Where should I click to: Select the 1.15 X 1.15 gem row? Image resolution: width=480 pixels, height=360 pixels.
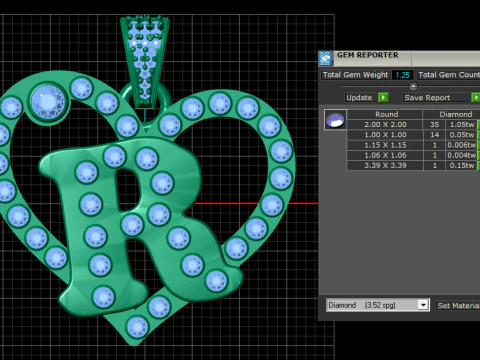412,145
